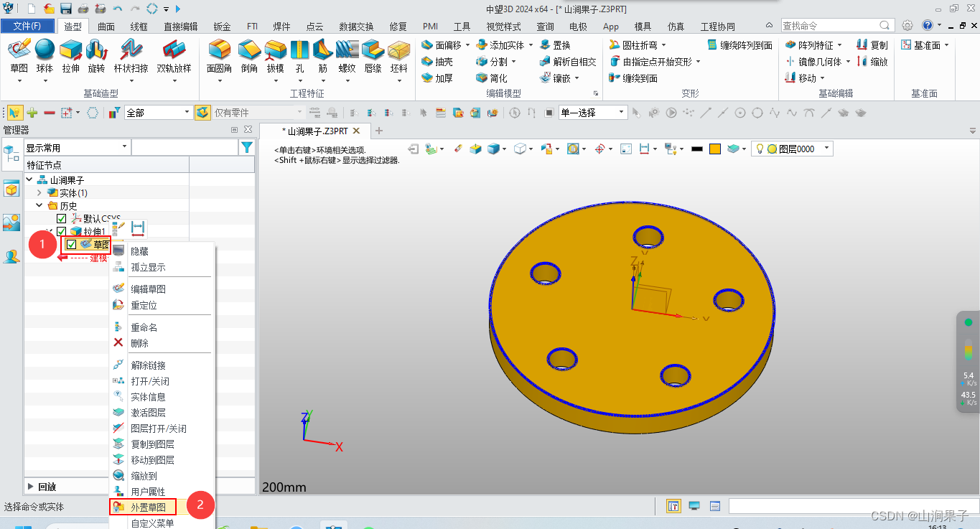The height and width of the screenshot is (529, 980).
Task: Choose 隐藏 in context menu
Action: pyautogui.click(x=139, y=251)
